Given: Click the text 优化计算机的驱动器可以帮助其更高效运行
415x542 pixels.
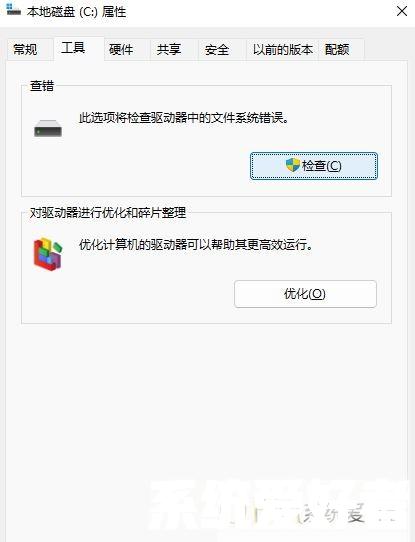Looking at the screenshot, I should click(196, 245).
